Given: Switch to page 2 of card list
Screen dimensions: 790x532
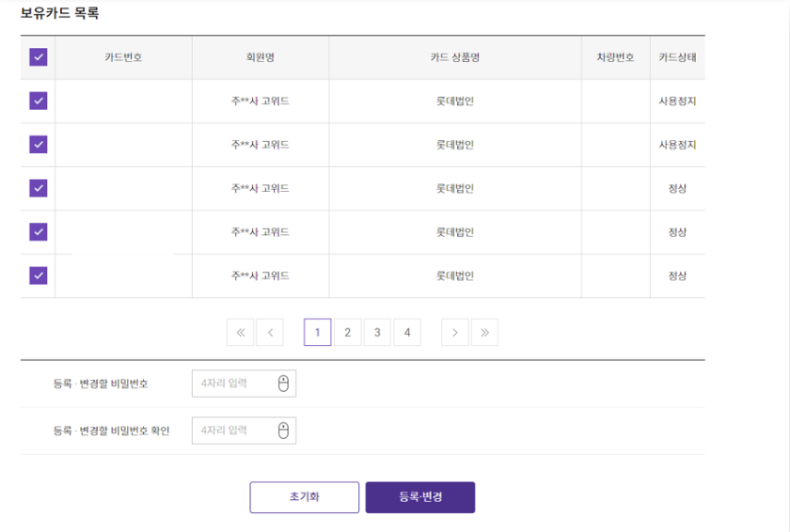Looking at the screenshot, I should pos(347,332).
